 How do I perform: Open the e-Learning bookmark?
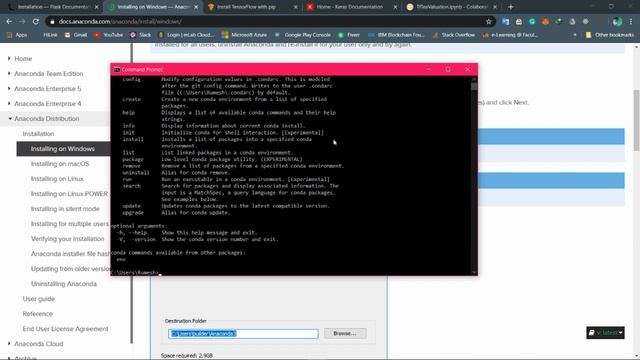tap(510, 35)
